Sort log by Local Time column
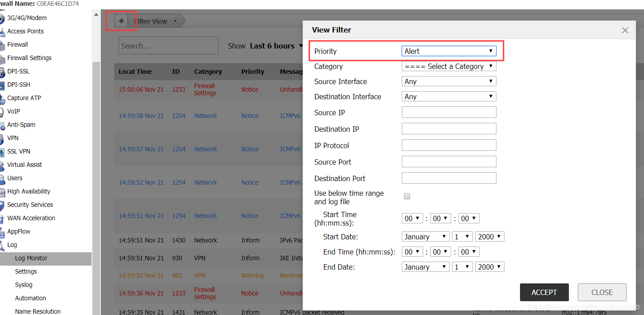The image size is (644, 315). coord(135,72)
